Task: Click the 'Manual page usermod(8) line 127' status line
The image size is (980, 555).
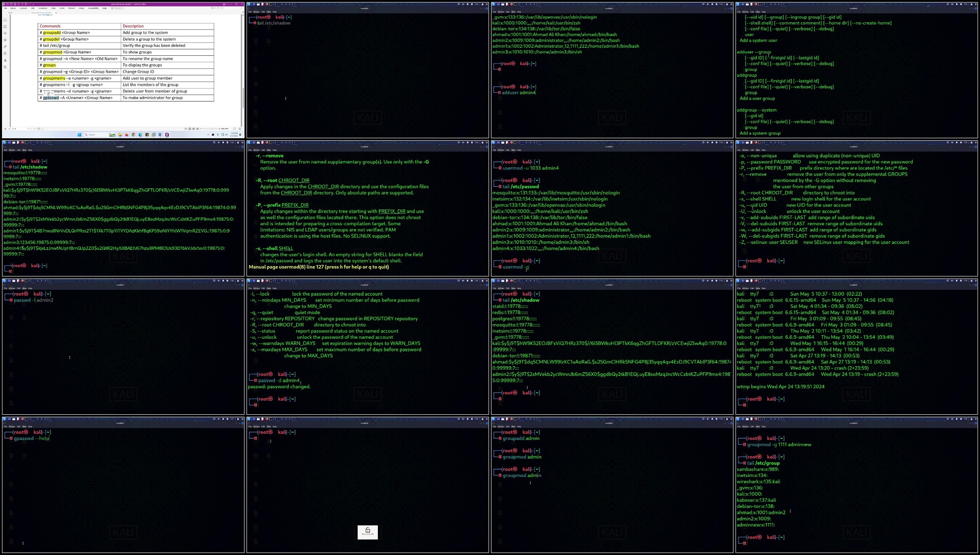Action: [319, 267]
